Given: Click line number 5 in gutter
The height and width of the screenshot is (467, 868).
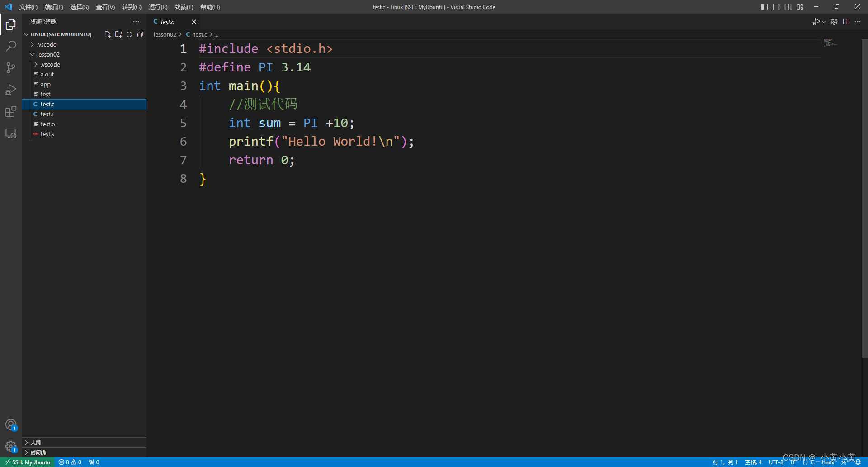Looking at the screenshot, I should pyautogui.click(x=183, y=123).
